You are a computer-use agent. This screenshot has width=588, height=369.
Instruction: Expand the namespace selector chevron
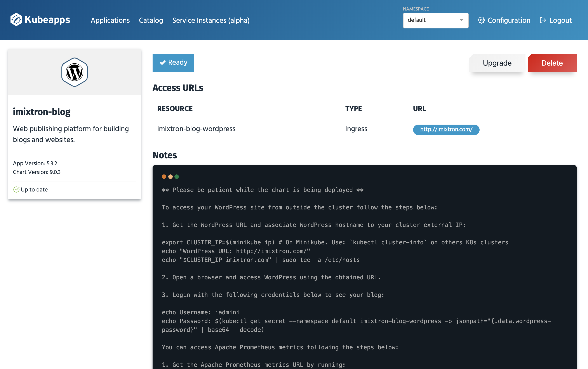[462, 20]
